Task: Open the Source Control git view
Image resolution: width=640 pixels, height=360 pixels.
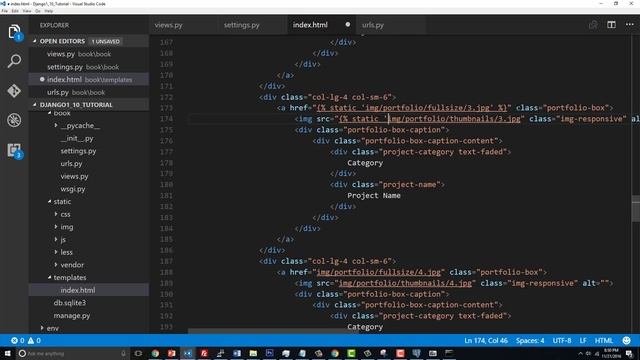Action: pos(14,91)
